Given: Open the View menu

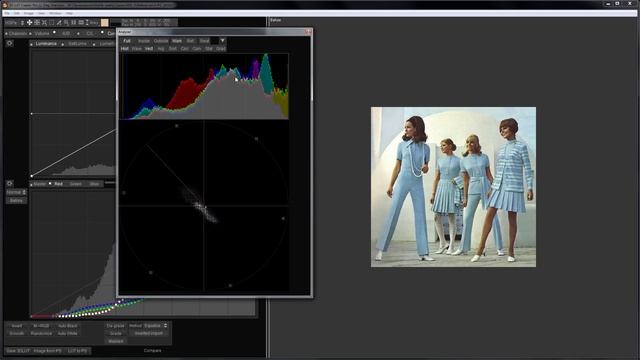Looking at the screenshot, I should [x=41, y=13].
